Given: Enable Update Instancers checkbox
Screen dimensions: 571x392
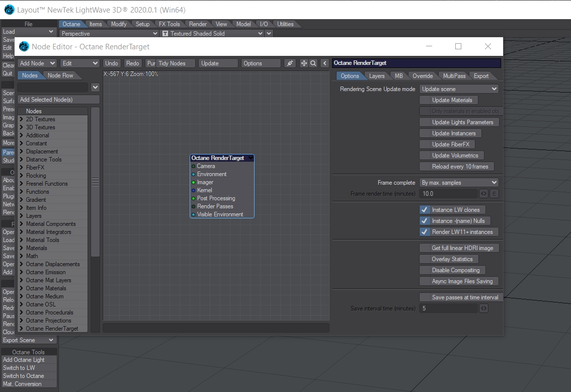Looking at the screenshot, I should pos(424,133).
